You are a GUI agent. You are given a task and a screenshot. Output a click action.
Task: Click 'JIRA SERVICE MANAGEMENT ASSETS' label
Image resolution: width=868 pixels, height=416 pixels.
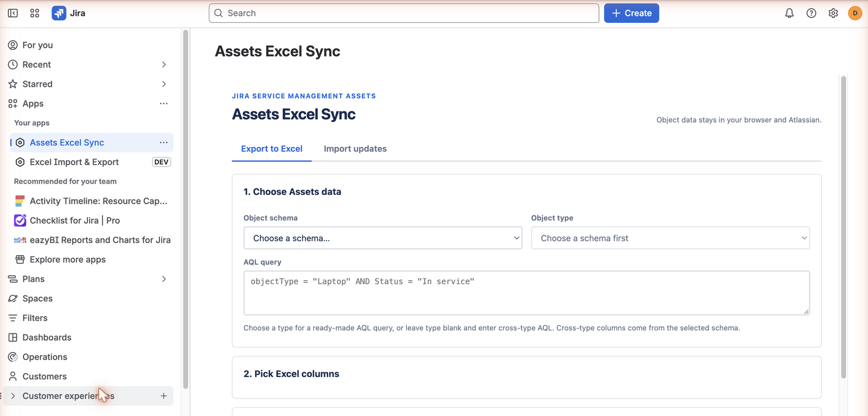click(304, 96)
